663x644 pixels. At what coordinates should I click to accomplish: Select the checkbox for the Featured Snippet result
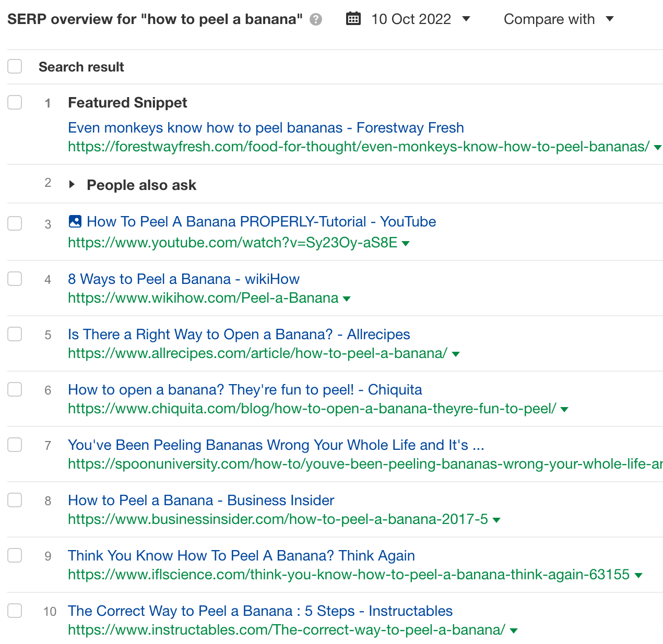[15, 102]
